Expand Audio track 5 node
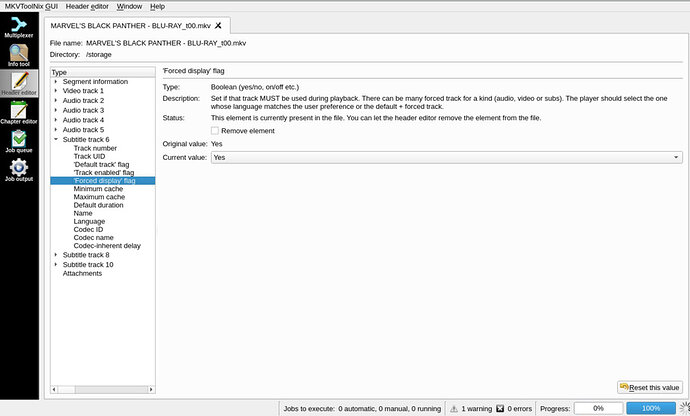 [56, 129]
